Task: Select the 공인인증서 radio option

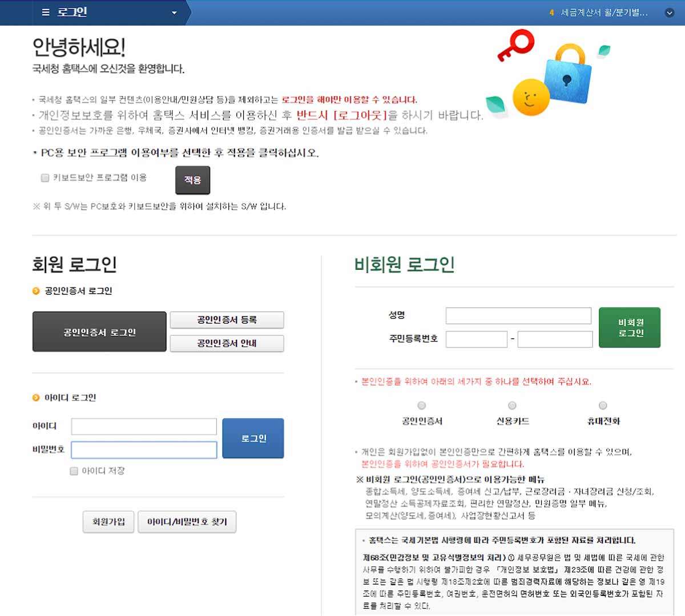Action: tap(421, 406)
